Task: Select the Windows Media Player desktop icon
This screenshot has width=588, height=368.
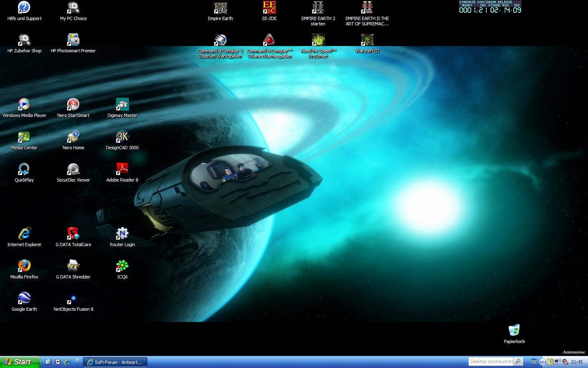Action: click(x=24, y=105)
